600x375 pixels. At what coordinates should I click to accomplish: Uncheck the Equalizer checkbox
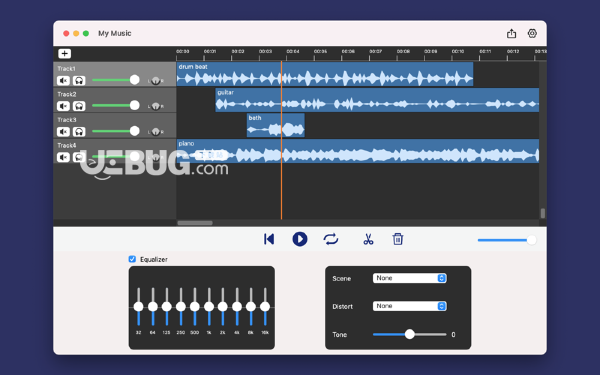coord(132,259)
